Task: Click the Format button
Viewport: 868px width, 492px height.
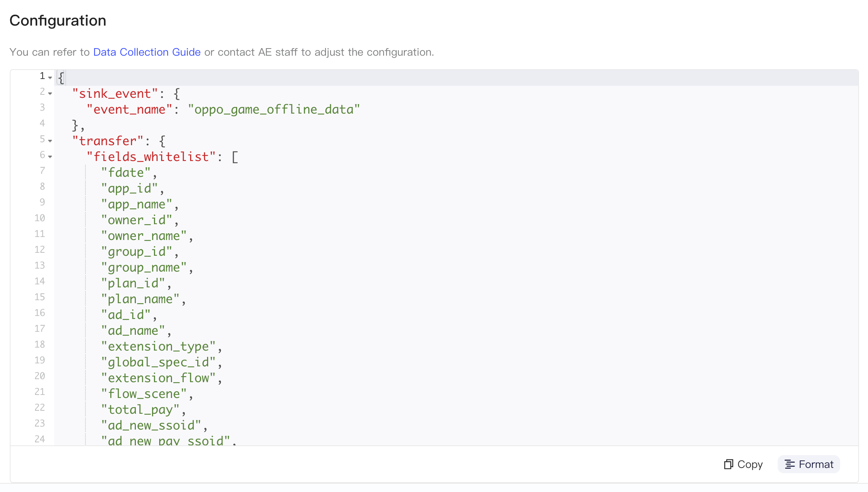Action: click(x=809, y=464)
